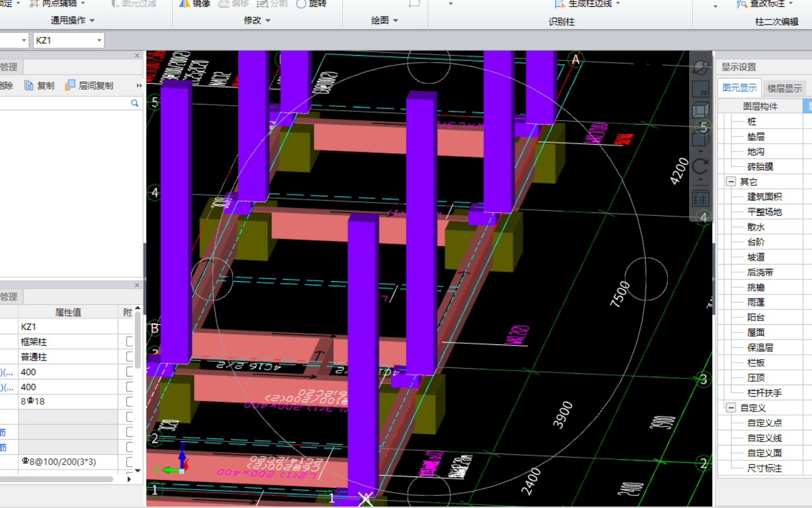Select 栏杆扶手 in the layer tree

[764, 393]
